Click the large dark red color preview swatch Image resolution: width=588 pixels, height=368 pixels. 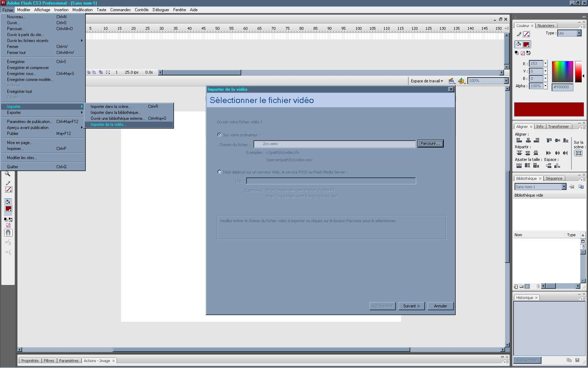[549, 109]
